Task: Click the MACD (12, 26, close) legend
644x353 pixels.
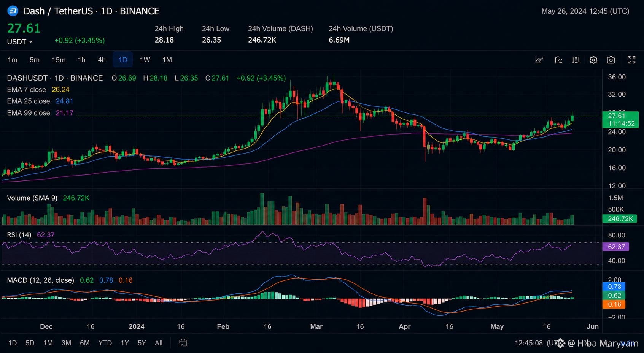Action: tap(40, 280)
